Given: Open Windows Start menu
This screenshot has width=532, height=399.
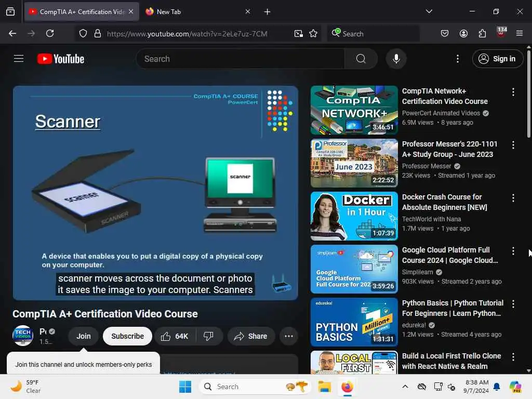Looking at the screenshot, I should 185,387.
